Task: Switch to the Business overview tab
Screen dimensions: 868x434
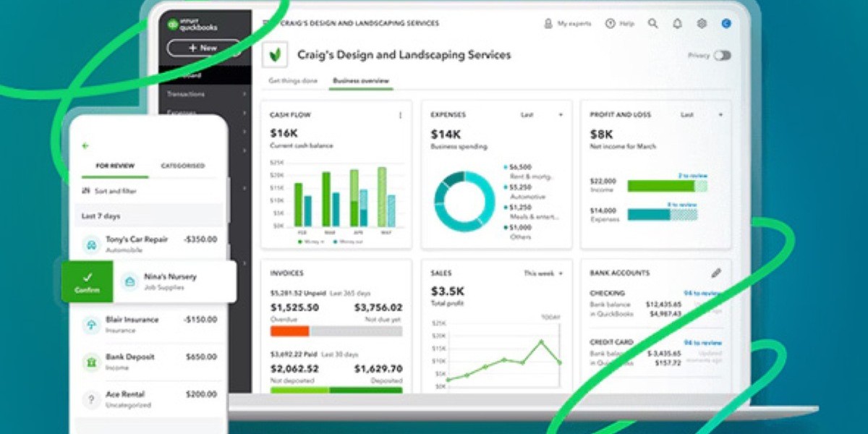Action: tap(361, 82)
